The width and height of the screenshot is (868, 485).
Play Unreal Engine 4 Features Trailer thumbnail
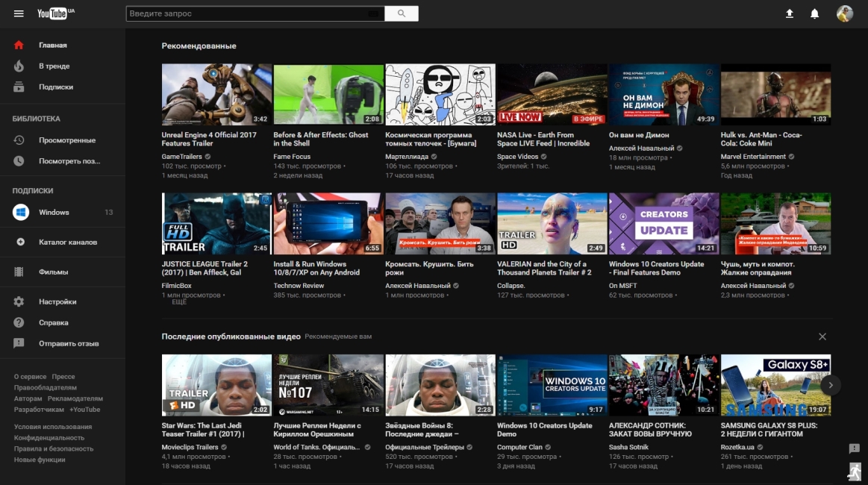pos(216,94)
